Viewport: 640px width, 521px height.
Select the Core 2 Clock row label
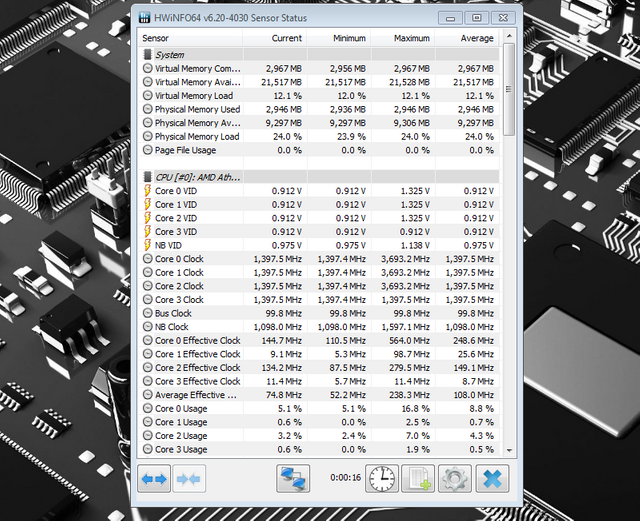click(179, 286)
